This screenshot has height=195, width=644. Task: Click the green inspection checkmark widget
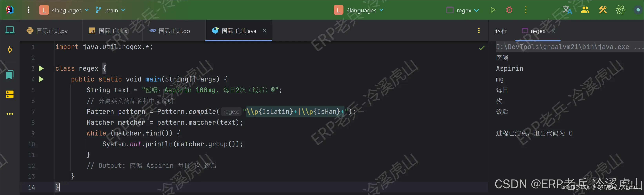tap(482, 48)
